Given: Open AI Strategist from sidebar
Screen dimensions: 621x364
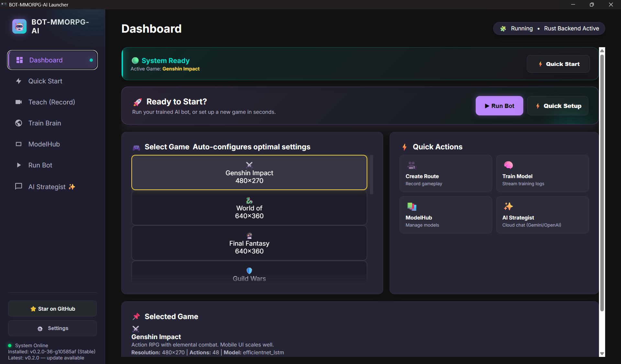Looking at the screenshot, I should tap(52, 187).
